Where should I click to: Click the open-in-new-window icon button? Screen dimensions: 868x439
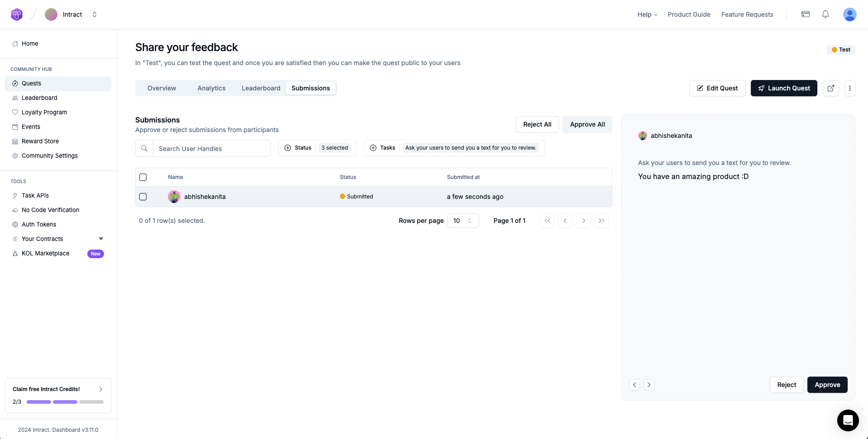coord(830,88)
